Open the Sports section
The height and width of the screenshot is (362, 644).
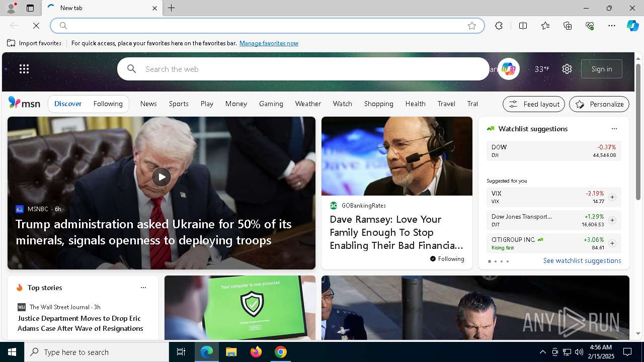(x=179, y=104)
